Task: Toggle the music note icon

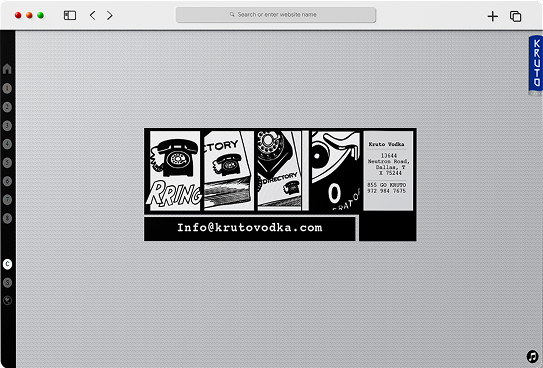Action: 532,356
